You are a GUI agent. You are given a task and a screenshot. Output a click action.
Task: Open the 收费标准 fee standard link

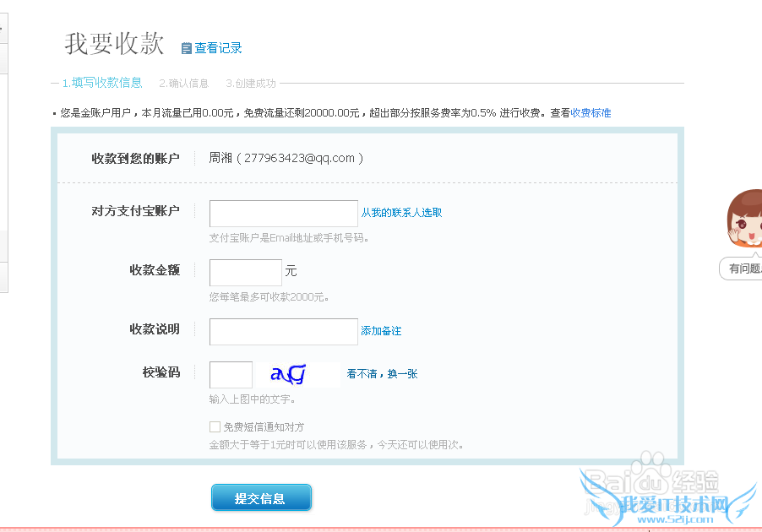pos(591,112)
